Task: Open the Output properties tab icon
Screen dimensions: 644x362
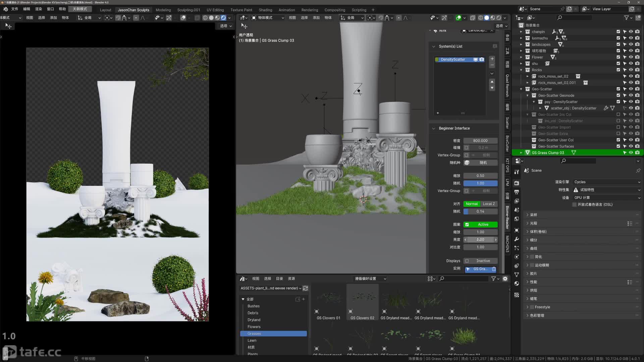Action: coord(517,192)
